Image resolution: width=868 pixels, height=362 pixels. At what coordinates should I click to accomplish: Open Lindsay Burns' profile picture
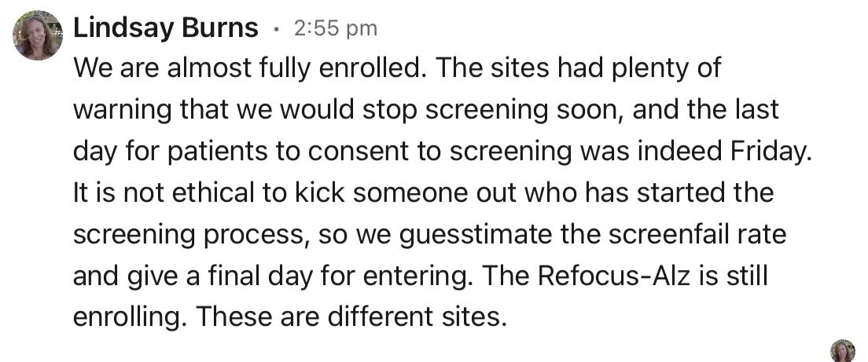(x=38, y=35)
